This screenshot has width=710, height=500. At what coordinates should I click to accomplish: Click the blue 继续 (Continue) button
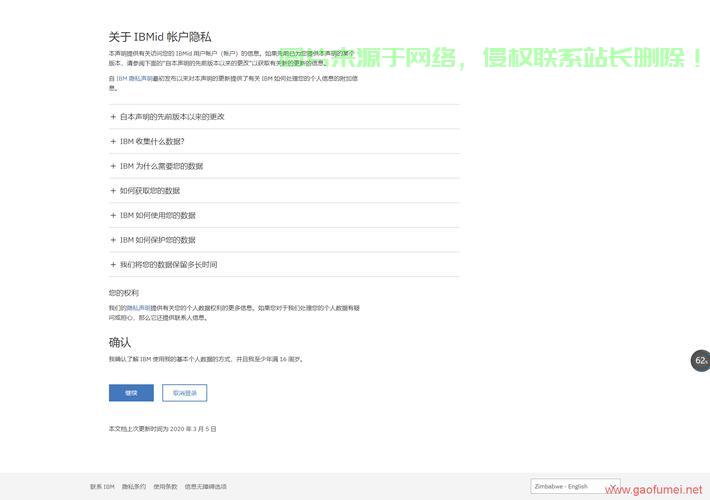pos(131,393)
